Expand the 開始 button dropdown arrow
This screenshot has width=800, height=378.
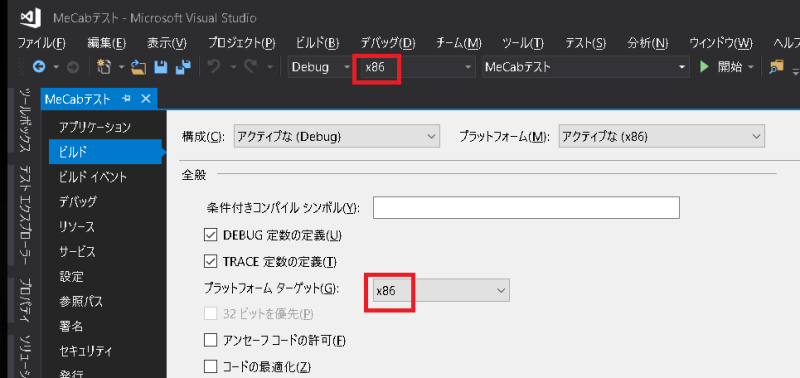(751, 67)
